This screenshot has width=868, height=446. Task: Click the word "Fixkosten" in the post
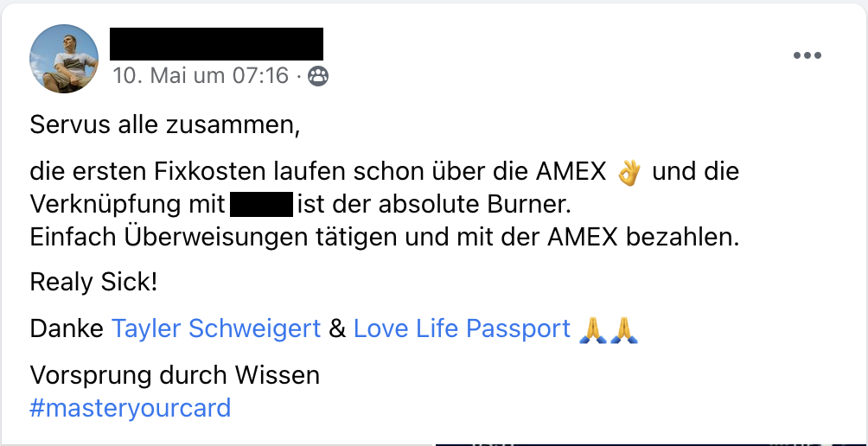click(210, 171)
